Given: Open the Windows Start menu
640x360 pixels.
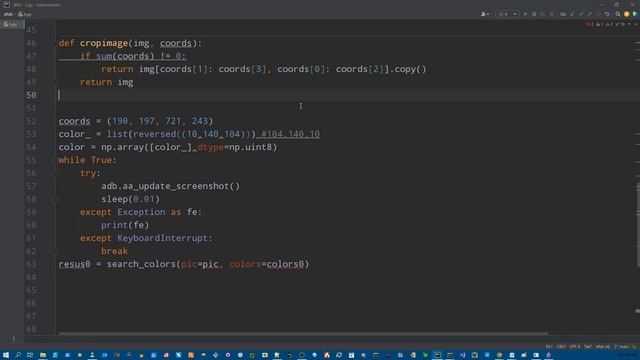Looking at the screenshot, I should [6, 355].
